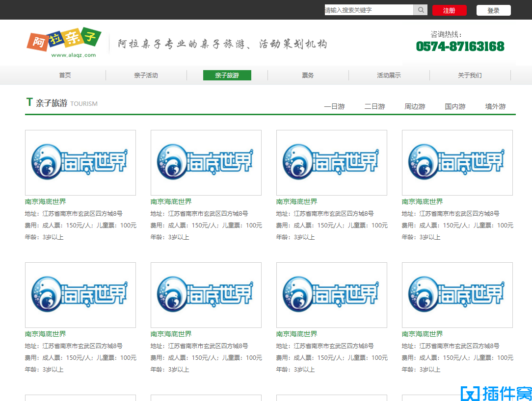Switch to the 周边游 category tab

(x=415, y=106)
